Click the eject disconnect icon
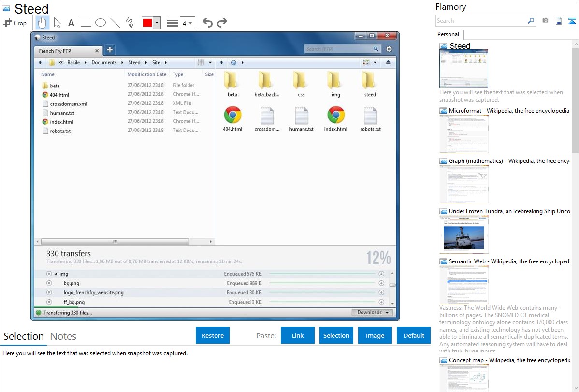The image size is (579, 392). coord(388,62)
